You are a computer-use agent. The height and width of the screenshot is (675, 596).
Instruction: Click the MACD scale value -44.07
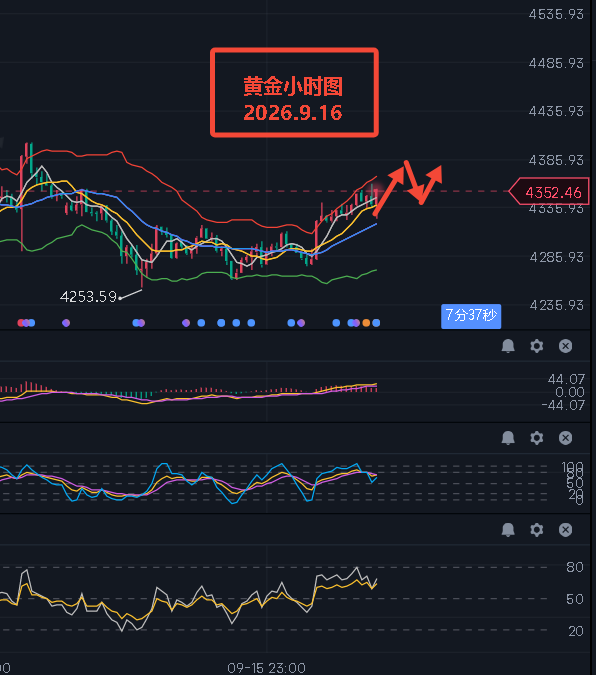point(563,405)
